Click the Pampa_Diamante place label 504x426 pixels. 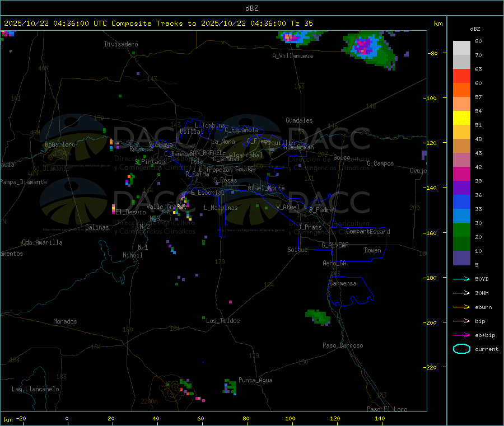tap(24, 182)
